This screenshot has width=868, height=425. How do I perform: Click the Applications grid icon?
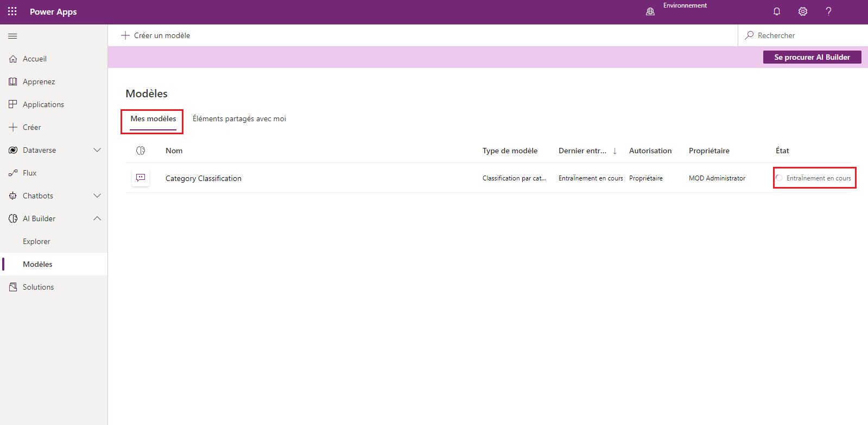tap(13, 104)
